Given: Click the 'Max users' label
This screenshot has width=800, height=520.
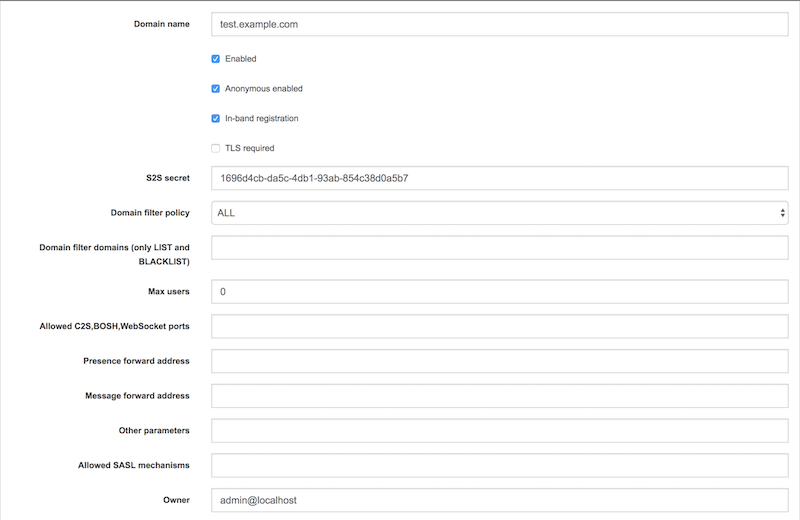Looking at the screenshot, I should (169, 291).
